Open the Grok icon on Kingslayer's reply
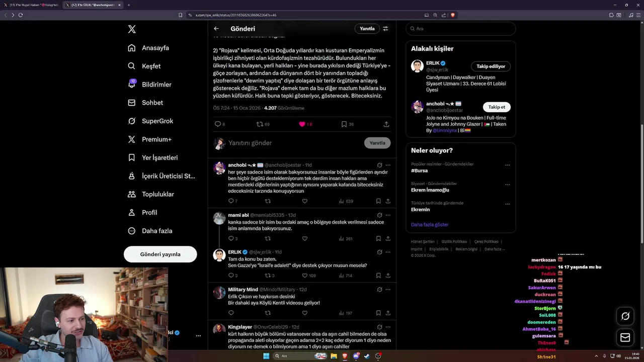Viewport: 644px width, 362px height. [379, 327]
